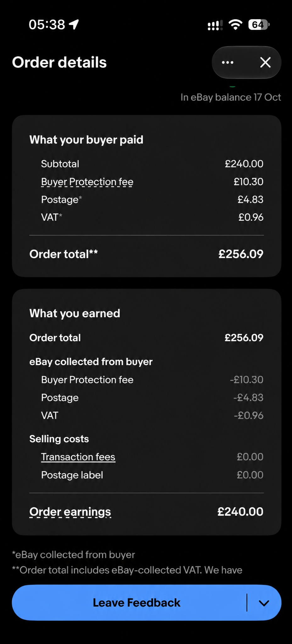
Task: Tap the In eBay balance 17 Oct text
Action: (x=231, y=97)
